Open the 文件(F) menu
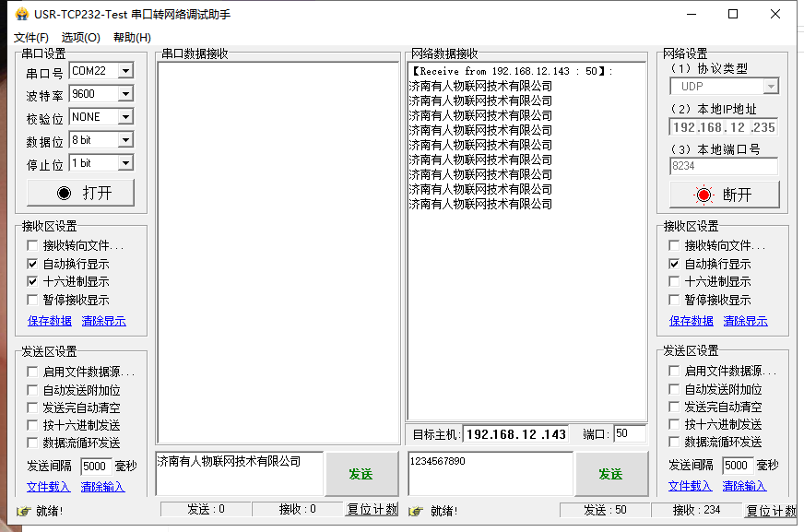The image size is (804, 532). [x=31, y=37]
